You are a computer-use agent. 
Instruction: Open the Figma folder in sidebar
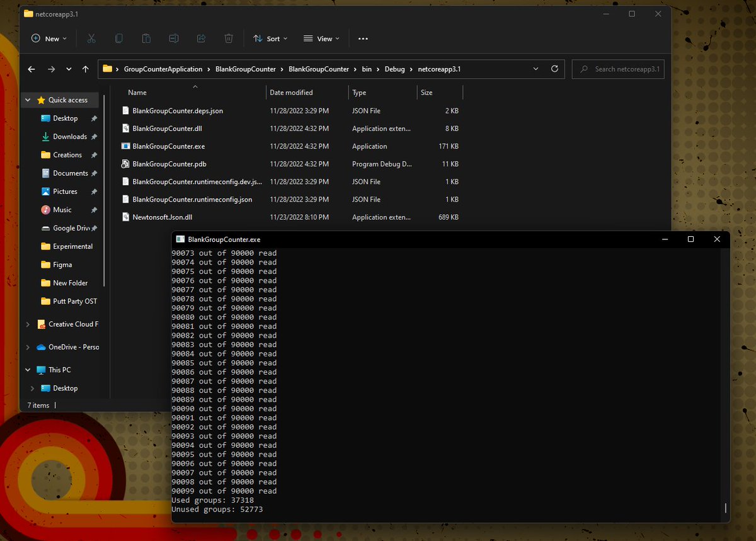coord(62,265)
